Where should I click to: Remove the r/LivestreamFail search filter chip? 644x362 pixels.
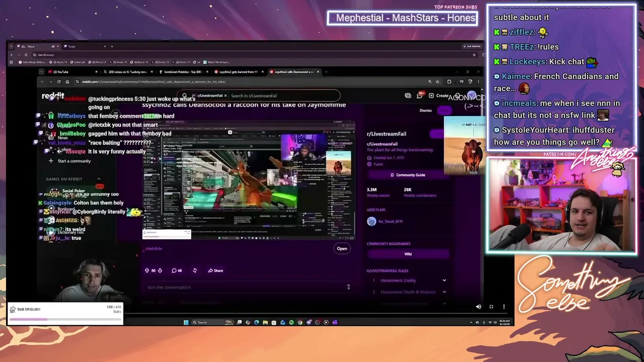225,96
